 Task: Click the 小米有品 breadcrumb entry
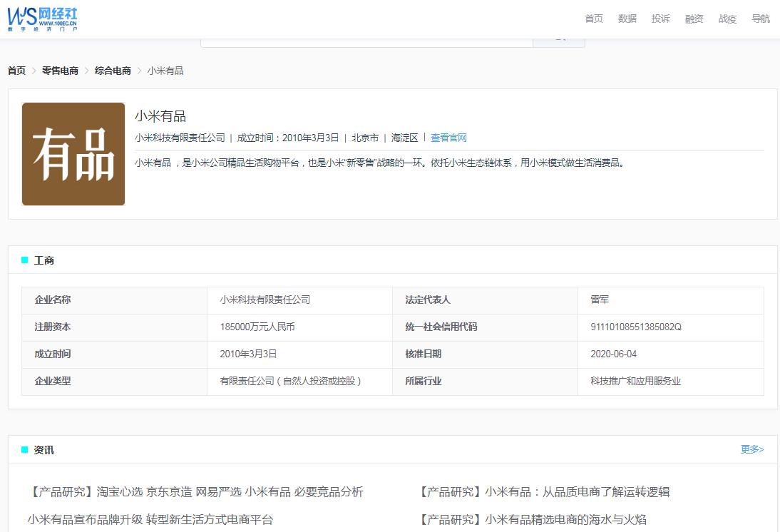pos(165,71)
